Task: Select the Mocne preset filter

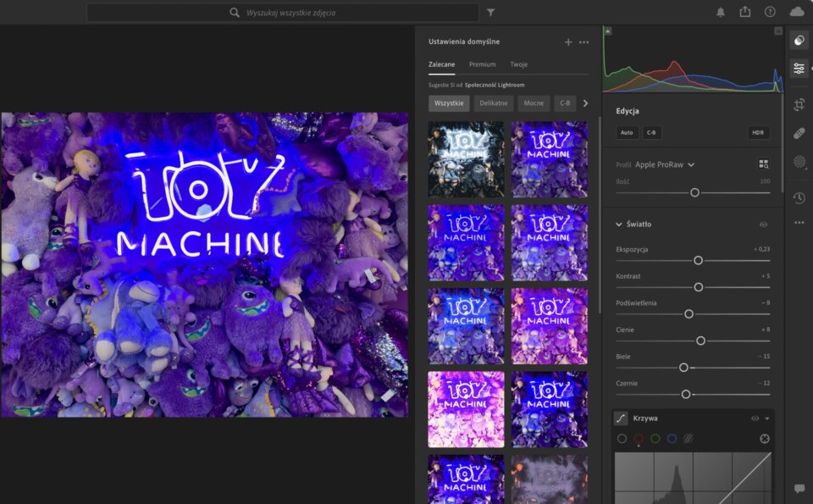Action: click(x=534, y=102)
